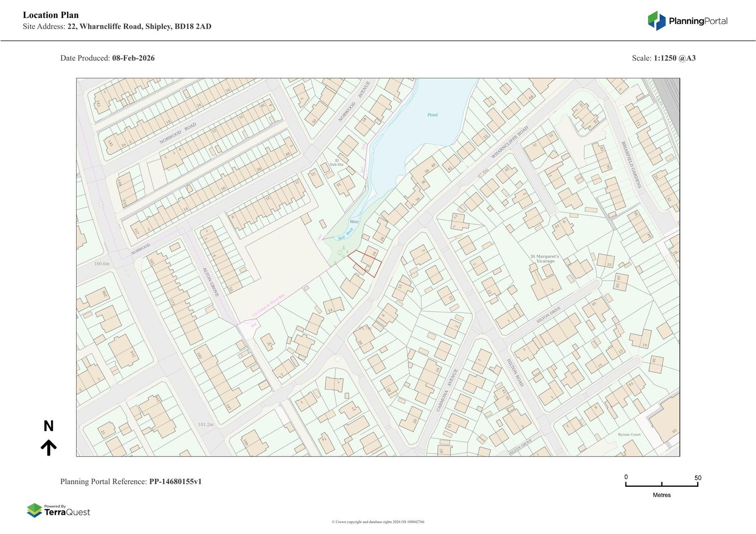Image resolution: width=756 pixels, height=534 pixels.
Task: Click the Planning Portal reference PP-14680155v1
Action: click(x=131, y=482)
